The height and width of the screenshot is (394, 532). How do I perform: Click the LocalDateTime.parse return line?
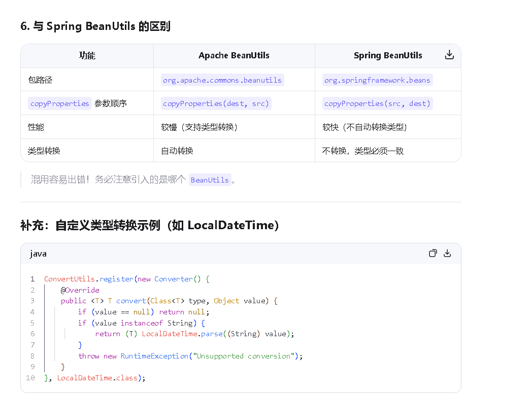click(x=195, y=334)
